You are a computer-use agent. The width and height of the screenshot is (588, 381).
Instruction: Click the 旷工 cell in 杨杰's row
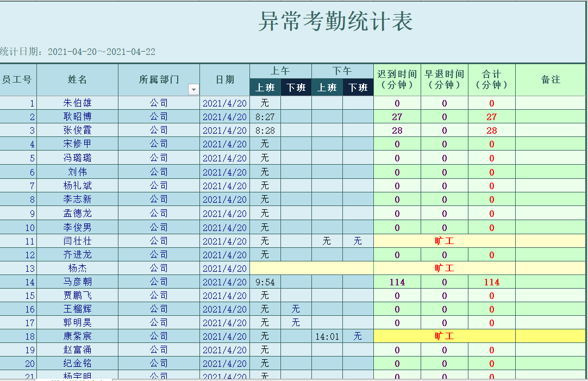(445, 268)
